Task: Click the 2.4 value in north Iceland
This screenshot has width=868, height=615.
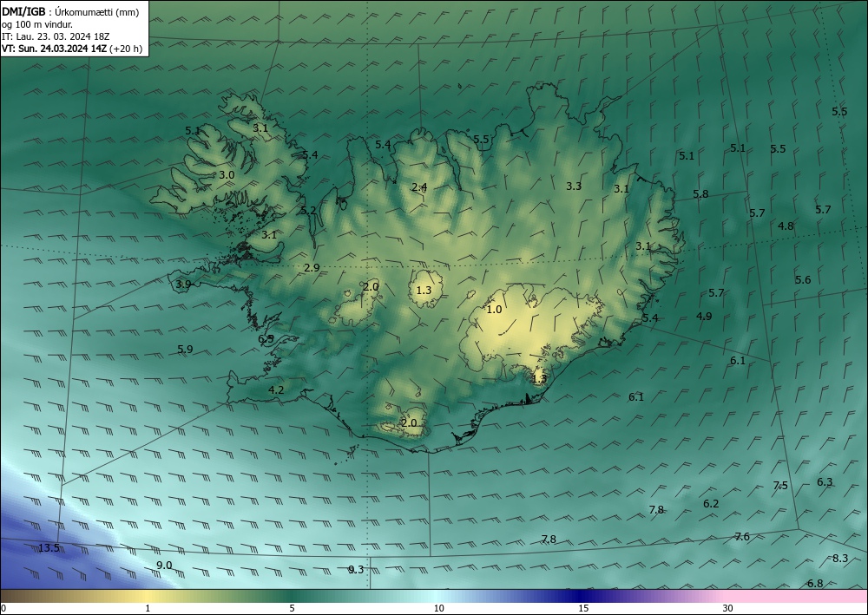Action: pos(419,187)
